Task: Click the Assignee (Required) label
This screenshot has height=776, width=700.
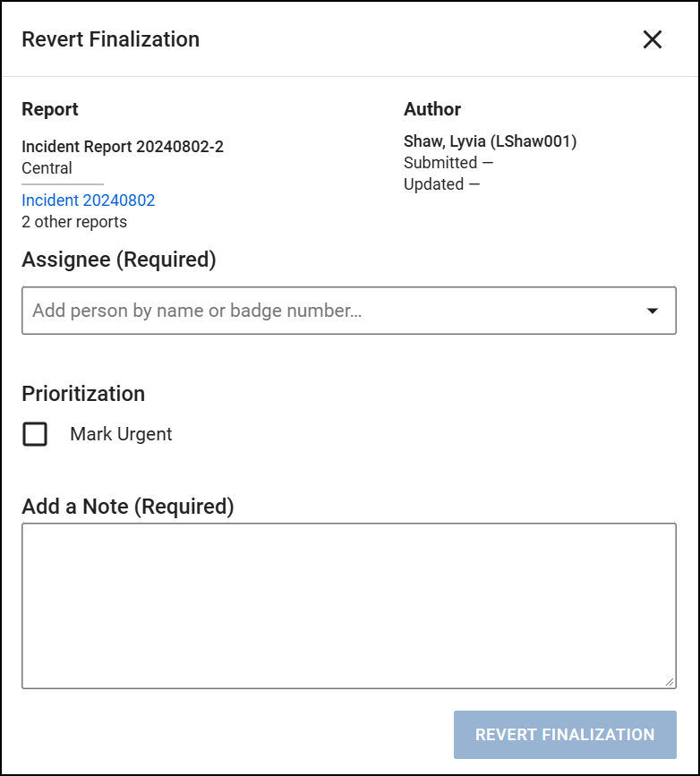Action: pyautogui.click(x=119, y=260)
